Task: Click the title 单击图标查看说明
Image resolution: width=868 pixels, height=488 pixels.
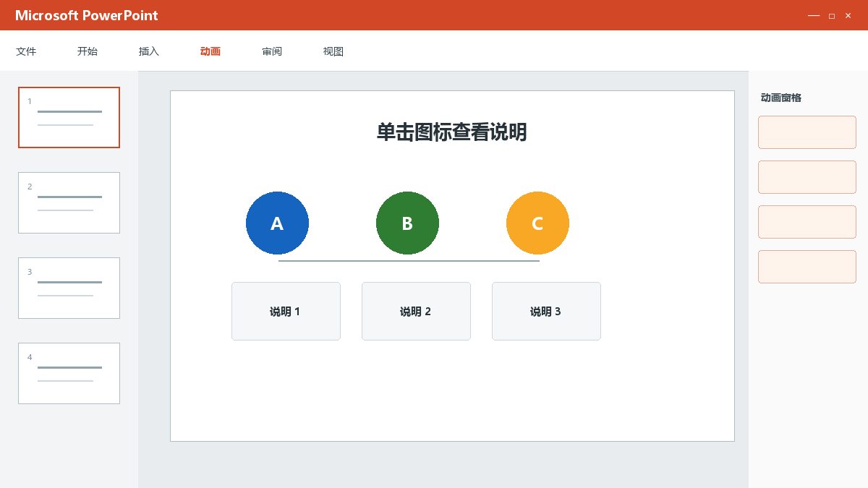Action: pos(452,132)
